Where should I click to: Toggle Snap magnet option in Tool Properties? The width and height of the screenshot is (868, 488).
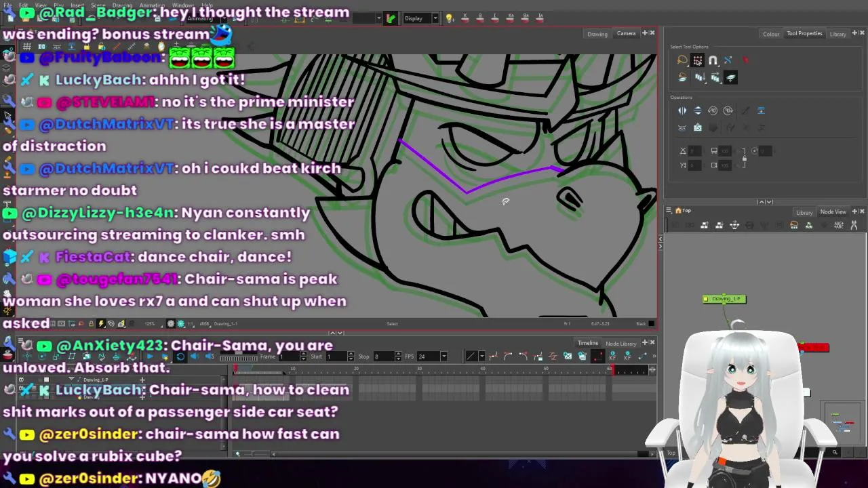[x=713, y=60]
